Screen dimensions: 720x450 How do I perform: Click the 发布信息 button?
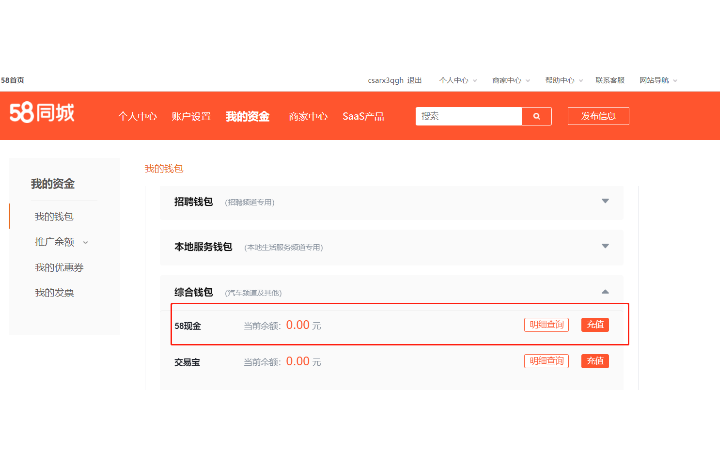point(598,116)
